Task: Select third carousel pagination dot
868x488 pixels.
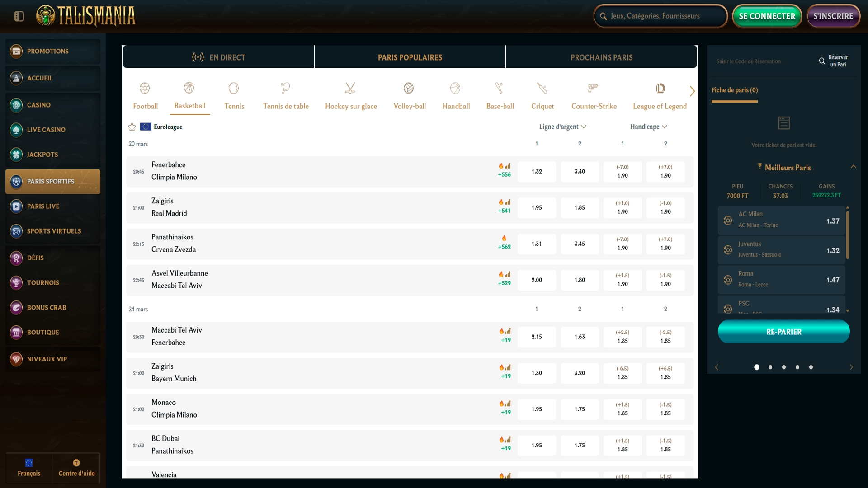Action: click(x=784, y=367)
